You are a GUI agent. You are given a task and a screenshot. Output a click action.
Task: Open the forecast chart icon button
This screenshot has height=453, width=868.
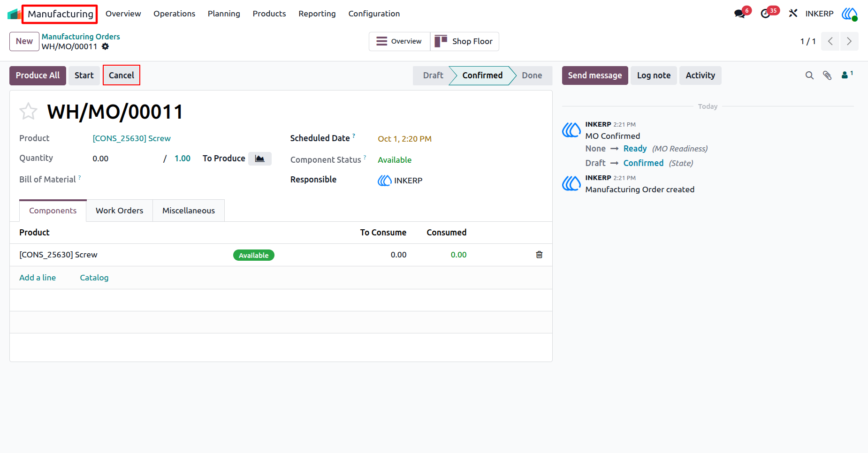tap(260, 159)
